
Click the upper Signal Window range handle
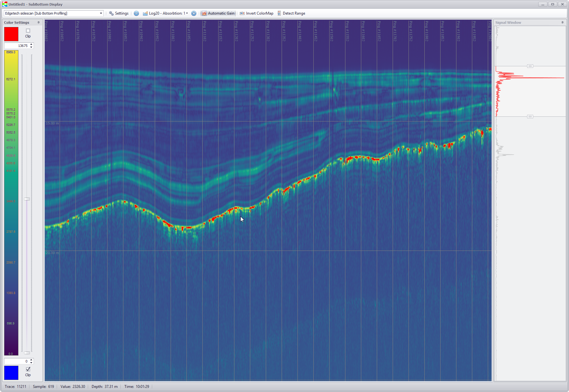[530, 66]
